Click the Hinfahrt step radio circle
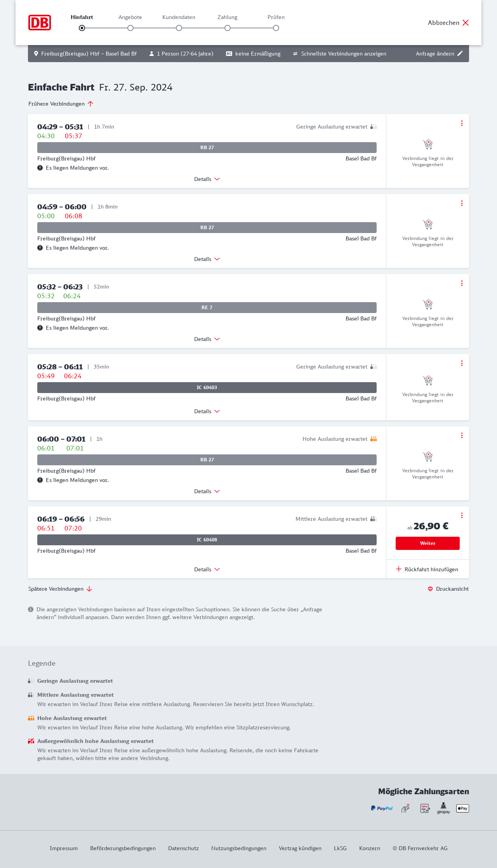Viewport: 497px width, 868px height. pos(82,28)
